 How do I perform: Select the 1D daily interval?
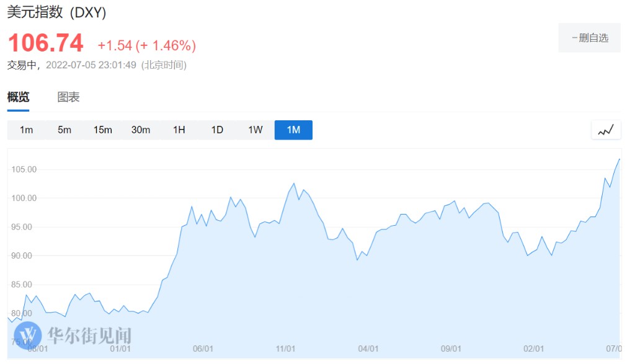click(217, 130)
